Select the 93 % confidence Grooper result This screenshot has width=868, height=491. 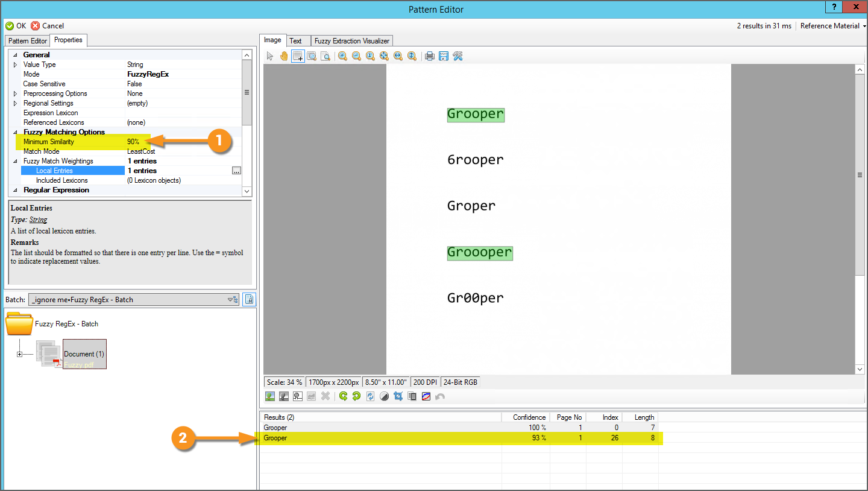tap(459, 438)
